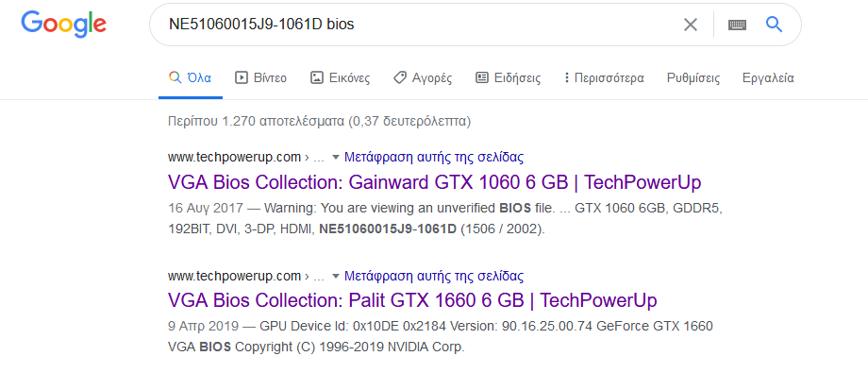Open the on-screen keyboard icon

[737, 25]
